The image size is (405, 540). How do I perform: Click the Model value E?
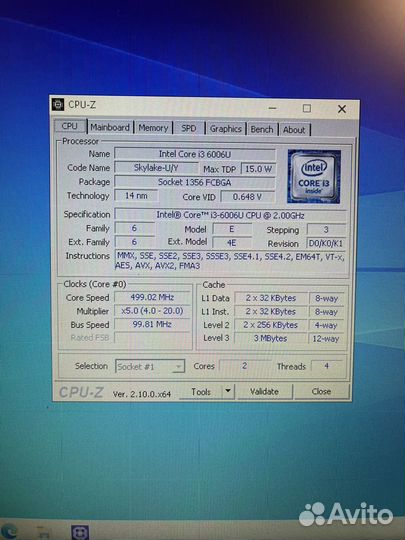pyautogui.click(x=232, y=229)
